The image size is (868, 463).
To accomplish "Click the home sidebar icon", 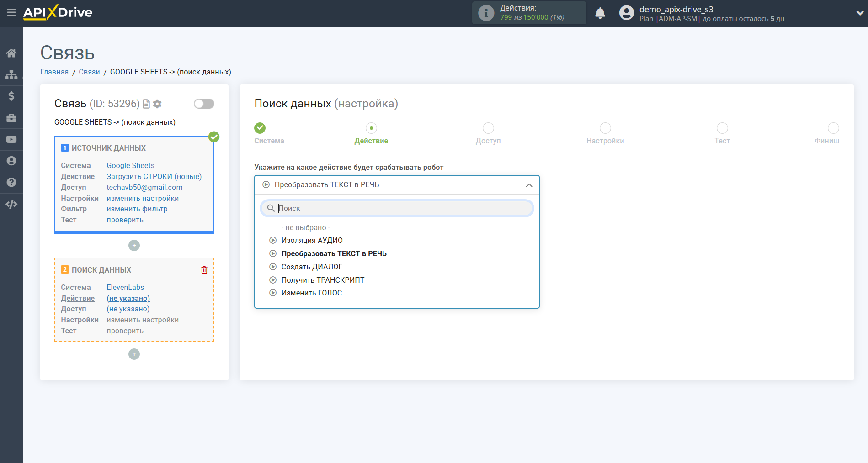I will tap(11, 53).
